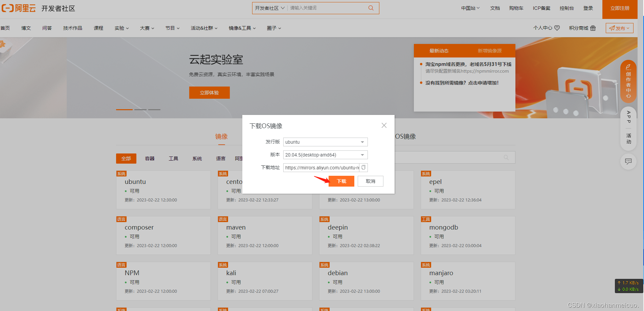Copy the download URL with copy icon
This screenshot has width=644, height=311.
(x=363, y=167)
